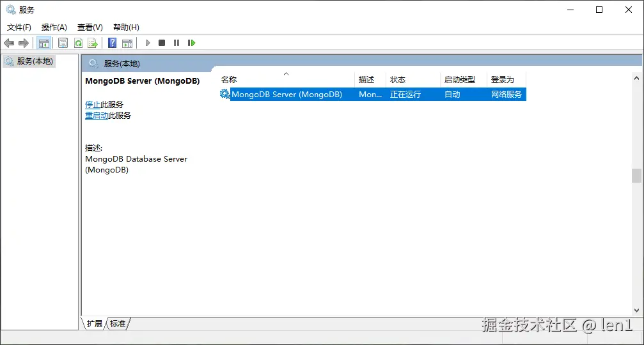
Task: Click the MongoDB service row gear icon
Action: point(224,94)
